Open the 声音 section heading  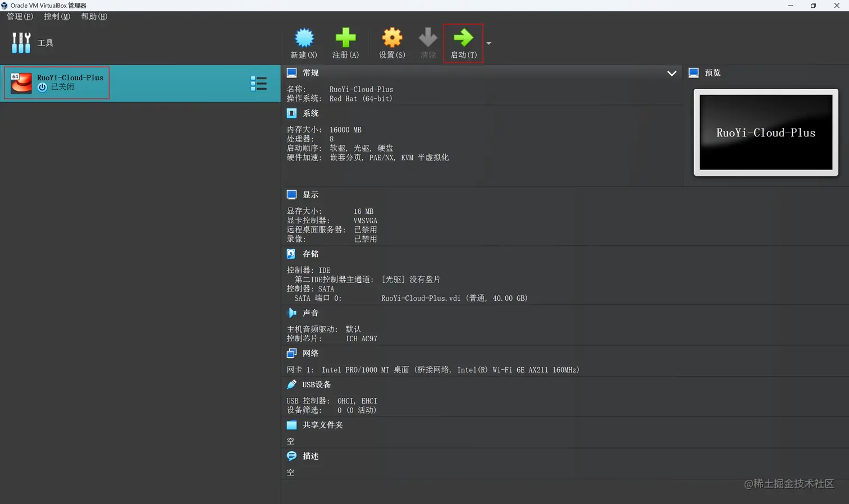(x=311, y=313)
